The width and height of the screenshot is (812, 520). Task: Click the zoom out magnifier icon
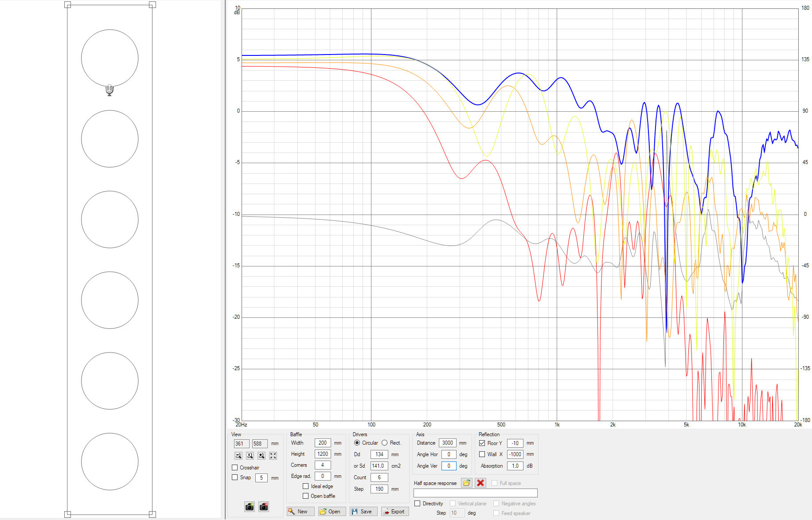238,456
